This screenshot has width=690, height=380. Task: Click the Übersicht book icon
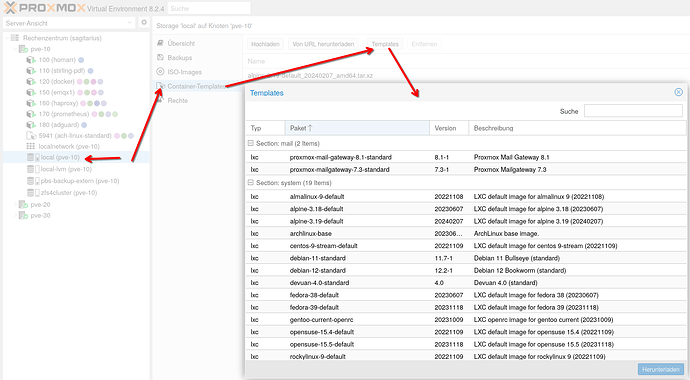click(160, 43)
